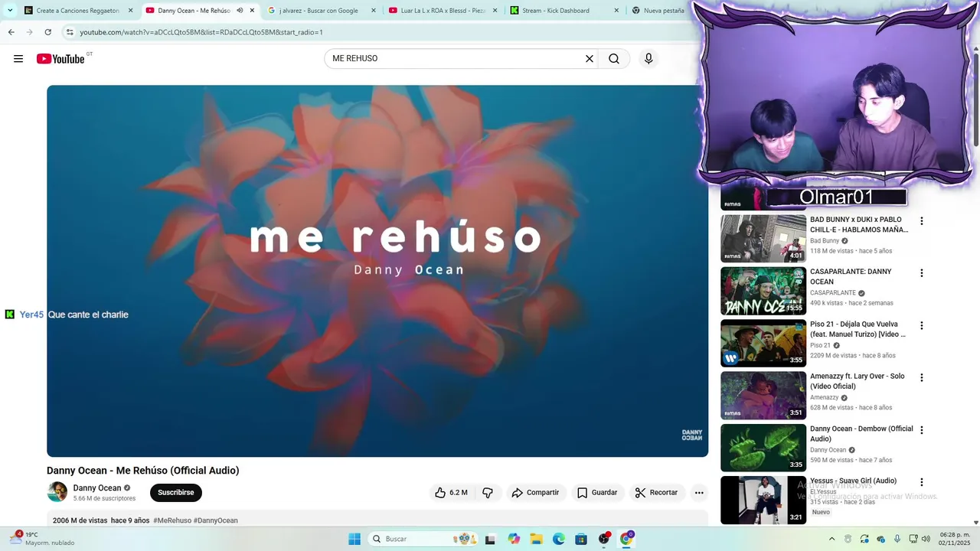This screenshot has width=980, height=551.
Task: Open options menu for Amenazzy Solo video
Action: (922, 378)
